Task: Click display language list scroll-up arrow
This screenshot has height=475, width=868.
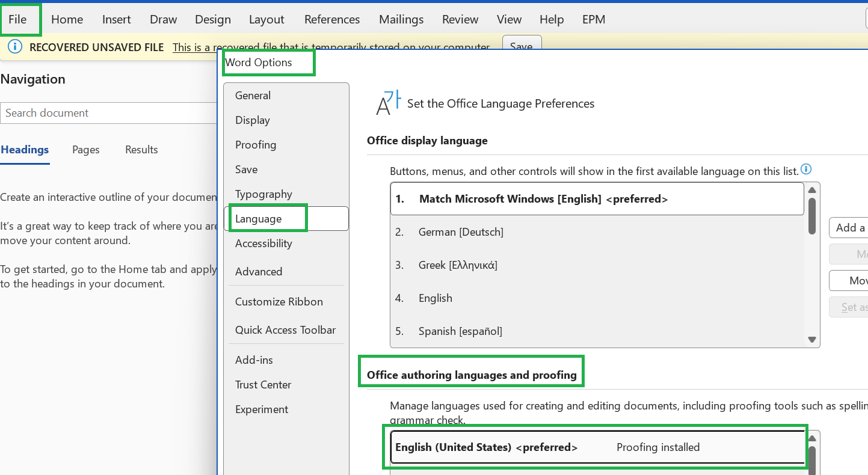Action: click(812, 189)
